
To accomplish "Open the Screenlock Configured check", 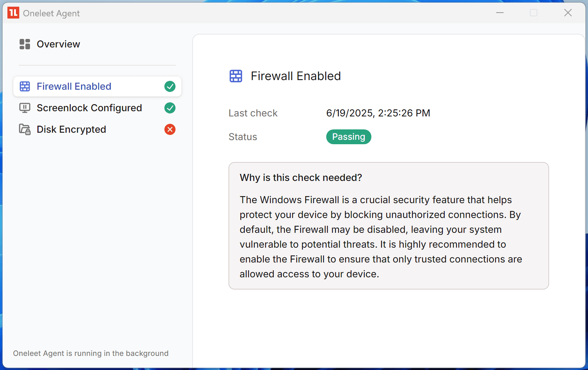I will pyautogui.click(x=89, y=108).
